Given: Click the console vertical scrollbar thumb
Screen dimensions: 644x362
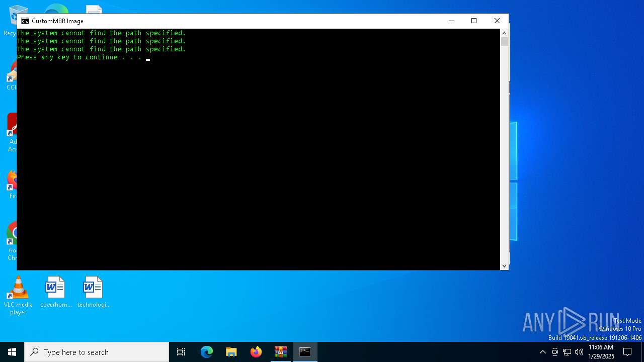Looking at the screenshot, I should (504, 41).
